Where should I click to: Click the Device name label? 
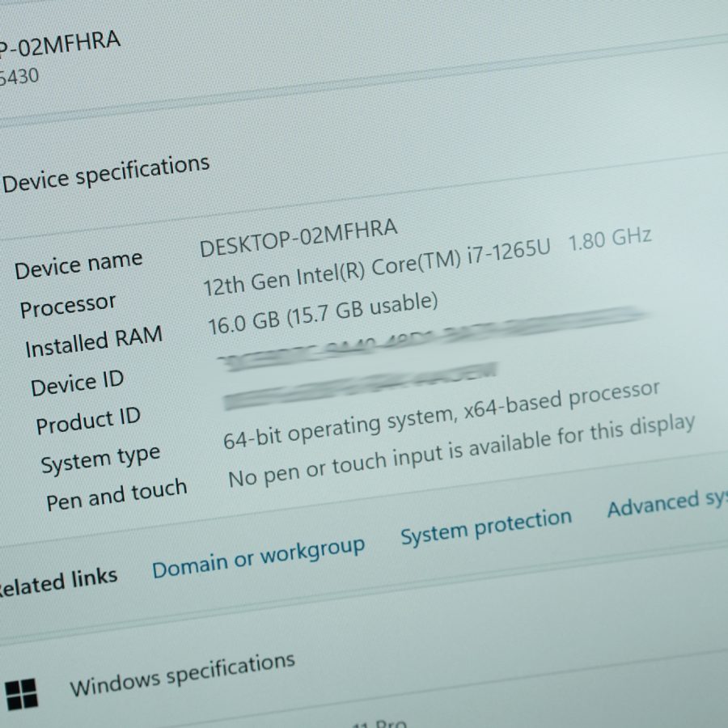(78, 265)
